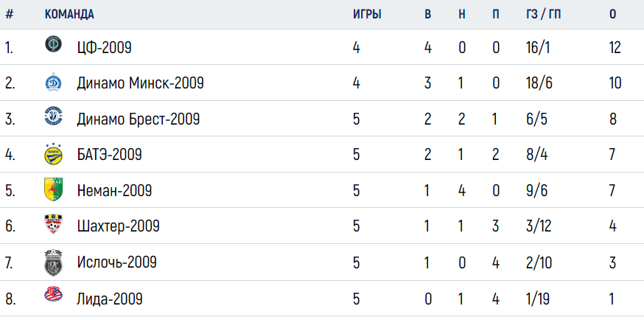644x320 pixels.
Task: Click the ГЗ / ГП column header
Action: [x=543, y=14]
